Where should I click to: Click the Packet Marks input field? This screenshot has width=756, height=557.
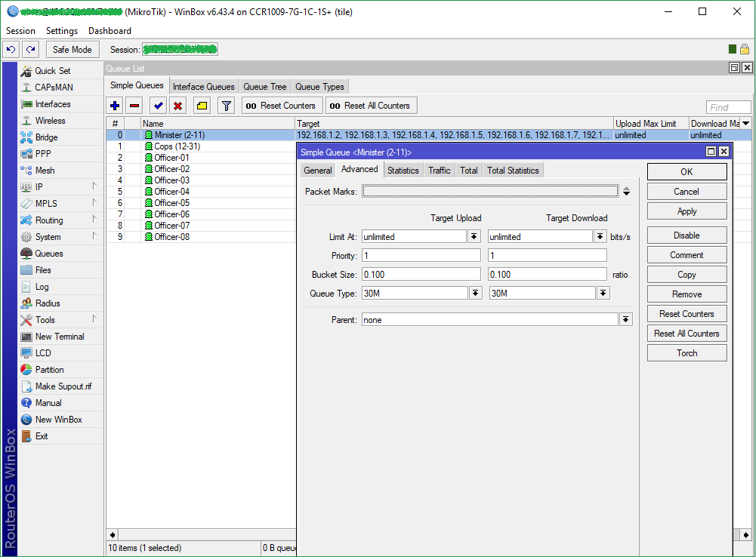pyautogui.click(x=490, y=191)
